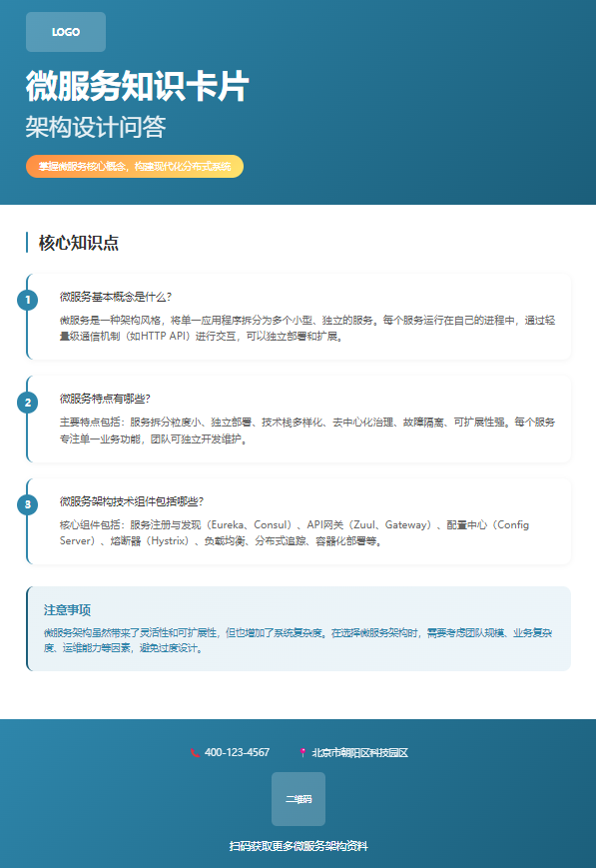The image size is (596, 868).
Task: Click the footer caption 扫码获取更多微服务架构资料
Action: [x=298, y=846]
